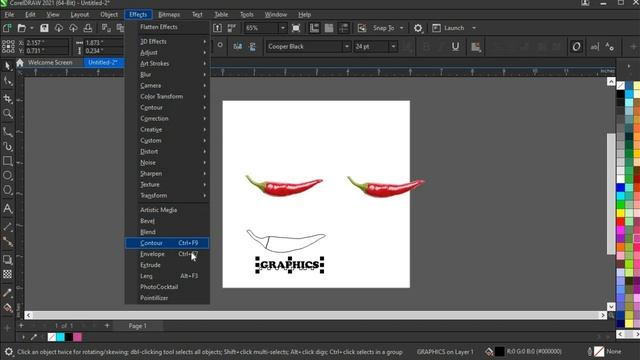Viewport: 640px width, 360px height.
Task: Click the Launch button
Action: tap(449, 28)
